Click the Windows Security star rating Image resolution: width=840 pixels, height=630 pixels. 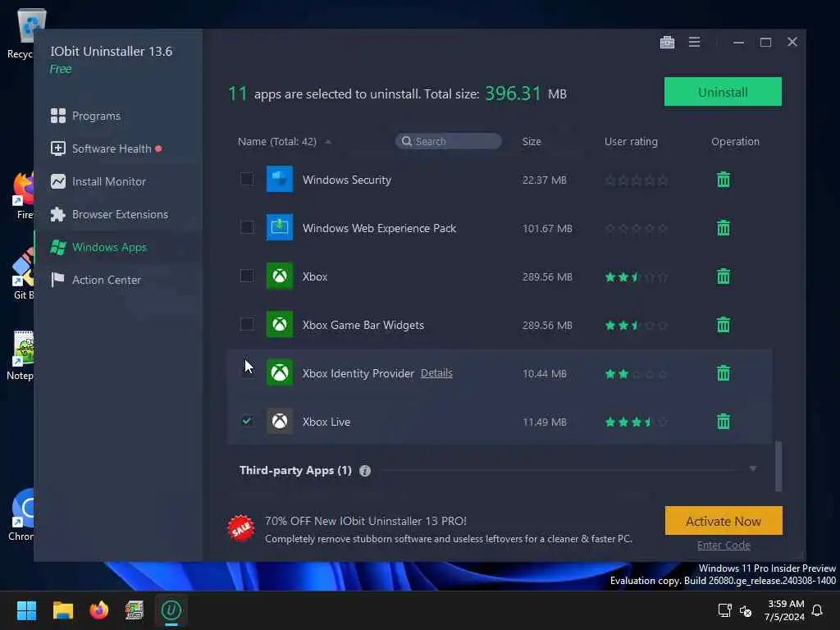[x=636, y=180]
